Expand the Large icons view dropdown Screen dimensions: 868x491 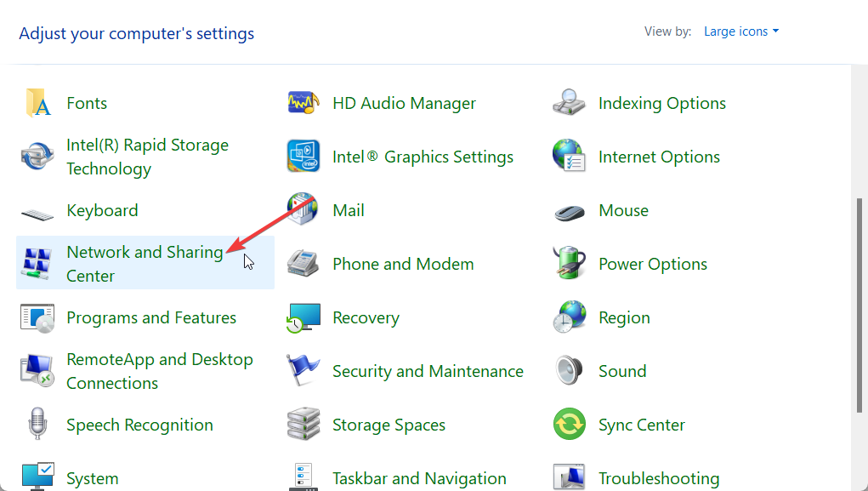tap(740, 31)
